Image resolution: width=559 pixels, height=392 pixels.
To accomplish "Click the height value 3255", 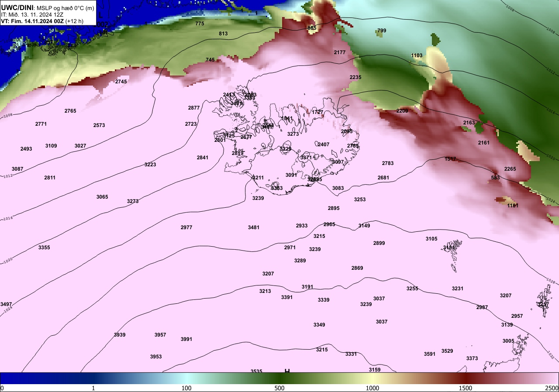I will [x=412, y=289].
